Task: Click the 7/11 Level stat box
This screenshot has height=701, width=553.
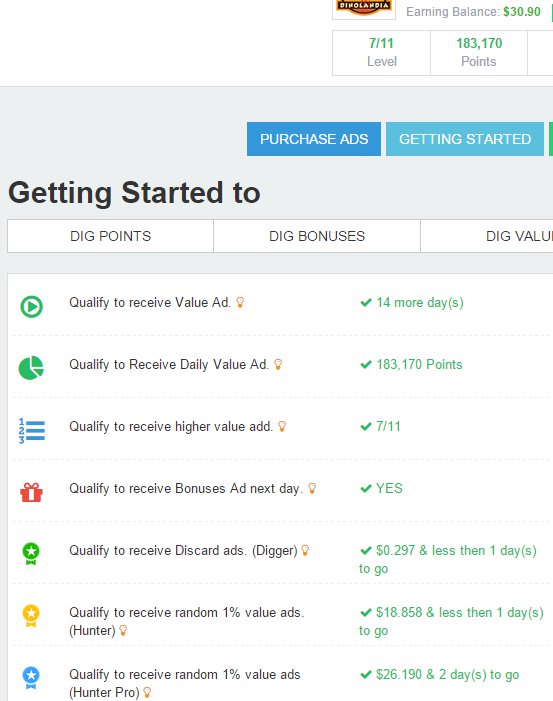Action: 381,53
